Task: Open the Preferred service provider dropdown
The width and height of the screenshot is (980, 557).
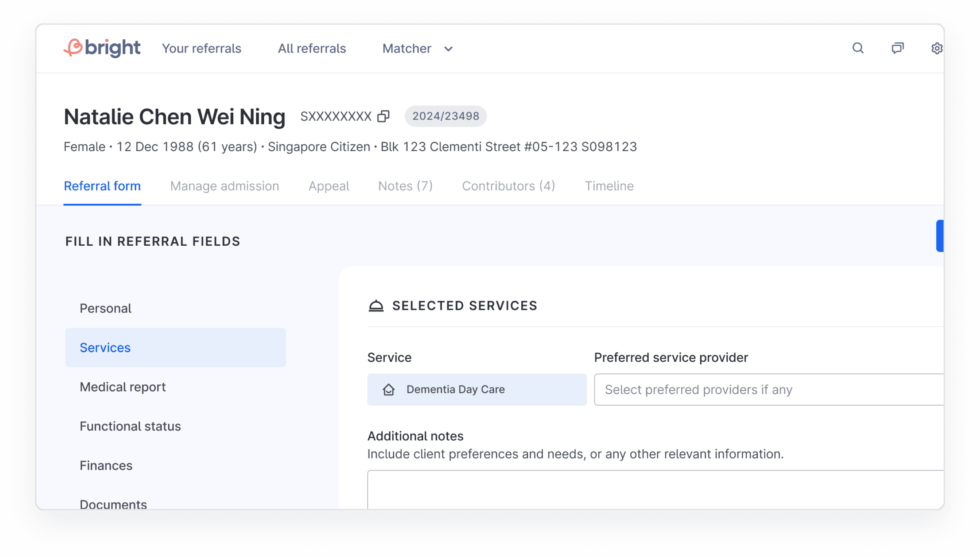Action: pyautogui.click(x=769, y=389)
